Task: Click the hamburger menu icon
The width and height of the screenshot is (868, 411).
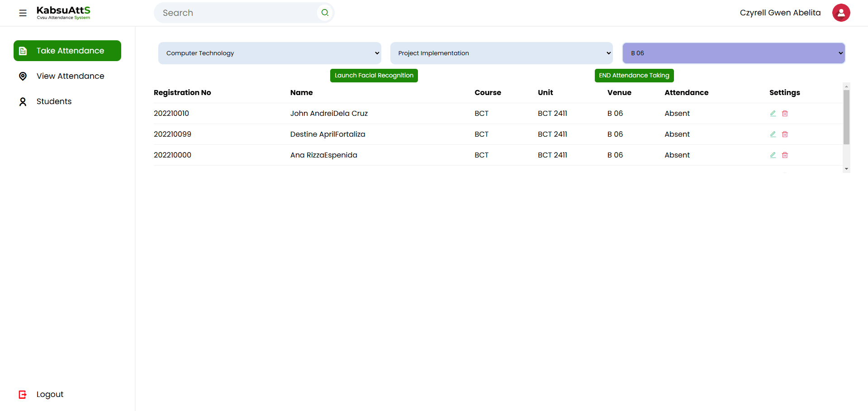Action: 23,13
